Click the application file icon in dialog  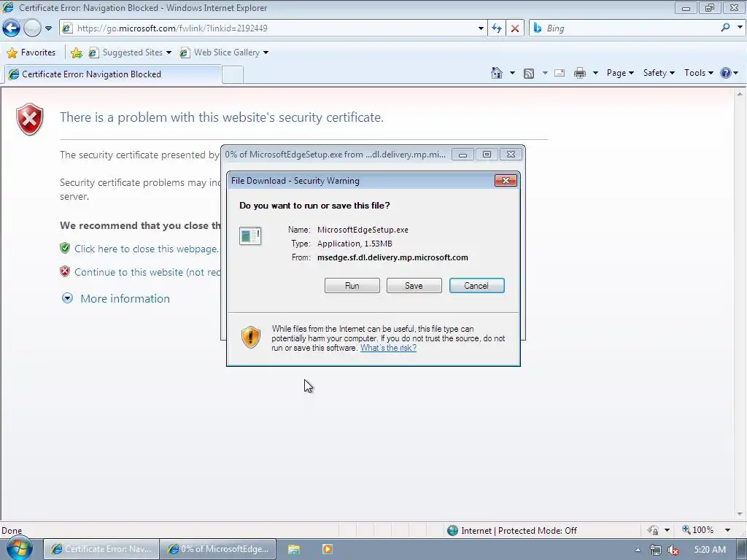pyautogui.click(x=250, y=236)
